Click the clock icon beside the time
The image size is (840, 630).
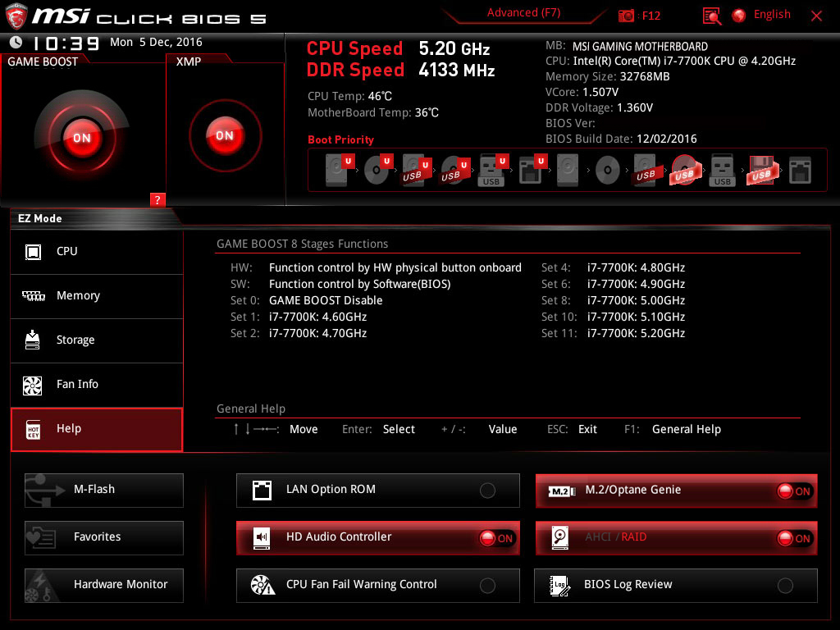point(16,43)
